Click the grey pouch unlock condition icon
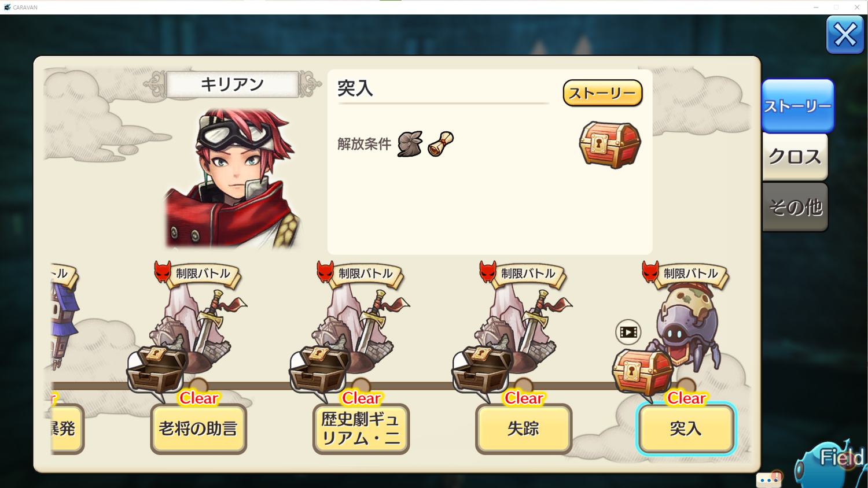The width and height of the screenshot is (868, 488). pyautogui.click(x=410, y=143)
